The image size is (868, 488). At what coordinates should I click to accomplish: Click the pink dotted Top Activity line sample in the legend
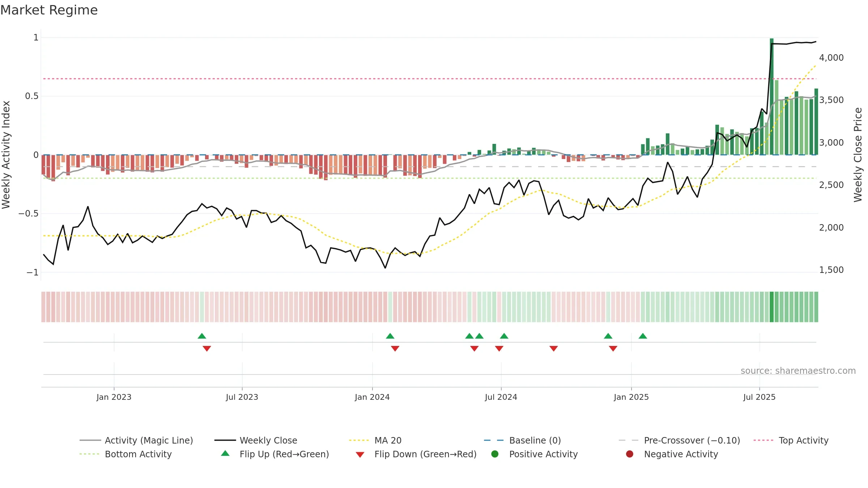[x=763, y=440]
